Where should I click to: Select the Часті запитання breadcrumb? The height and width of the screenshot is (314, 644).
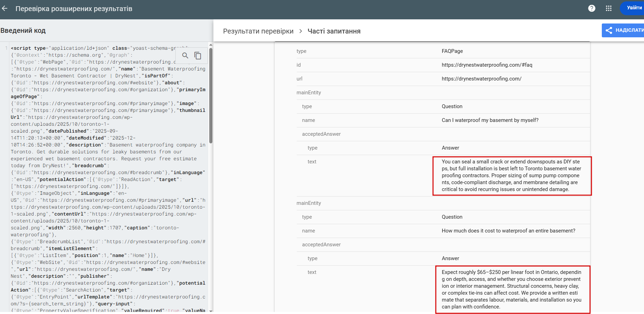pyautogui.click(x=334, y=31)
